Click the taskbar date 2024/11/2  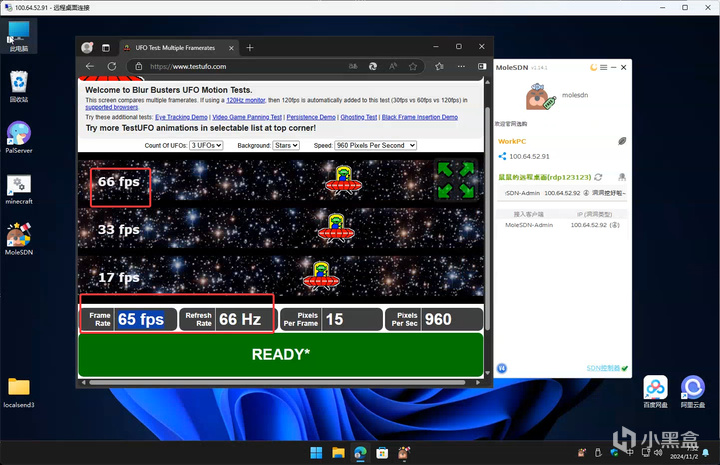pyautogui.click(x=684, y=457)
